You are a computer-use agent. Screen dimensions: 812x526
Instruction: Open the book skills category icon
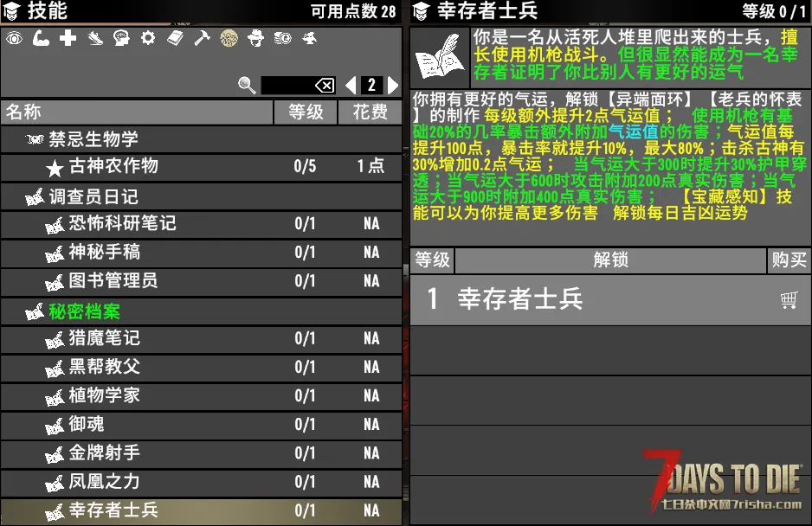click(x=175, y=38)
